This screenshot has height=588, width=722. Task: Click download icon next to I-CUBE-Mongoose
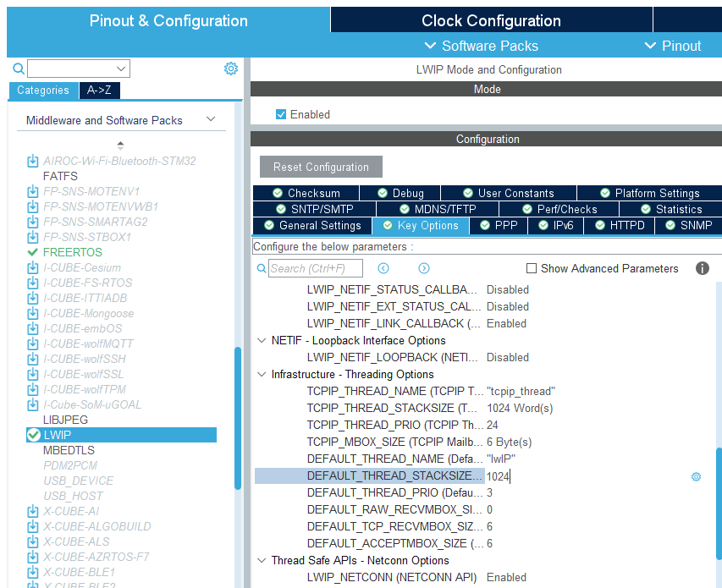33,313
